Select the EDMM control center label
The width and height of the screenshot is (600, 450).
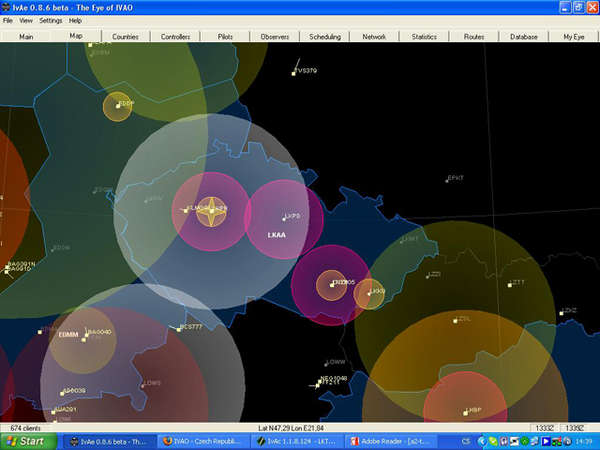point(68,334)
